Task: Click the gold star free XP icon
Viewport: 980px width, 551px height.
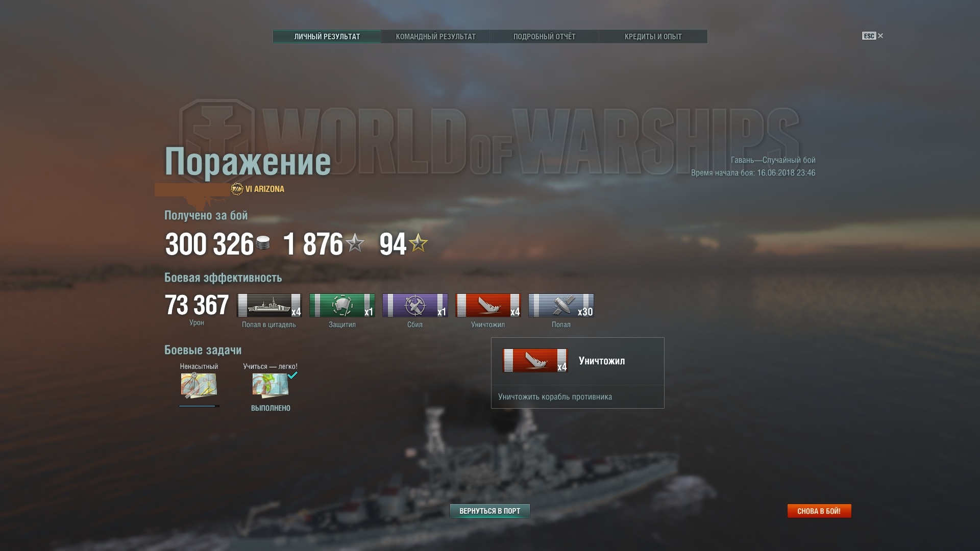Action: pyautogui.click(x=418, y=243)
